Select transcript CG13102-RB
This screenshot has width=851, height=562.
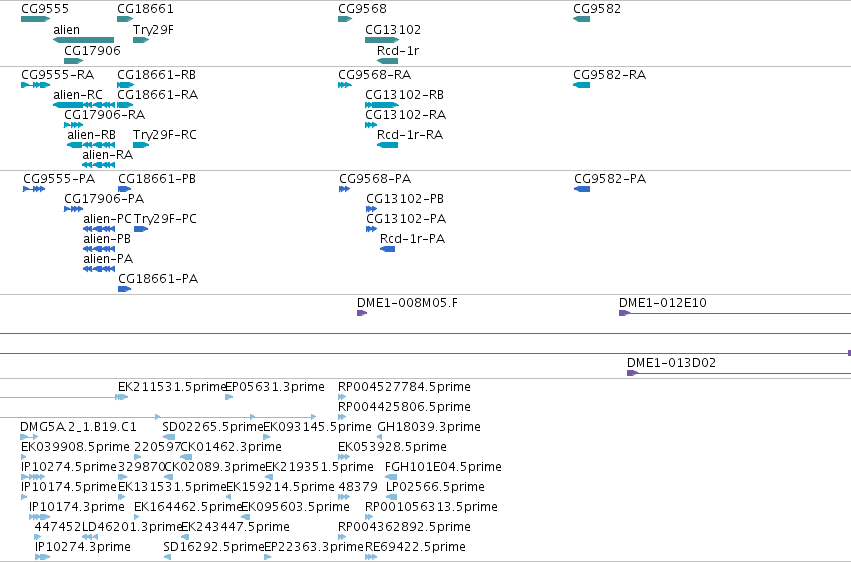[382, 105]
